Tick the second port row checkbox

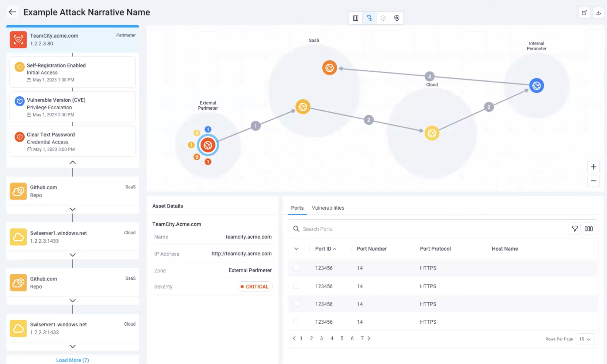(296, 286)
